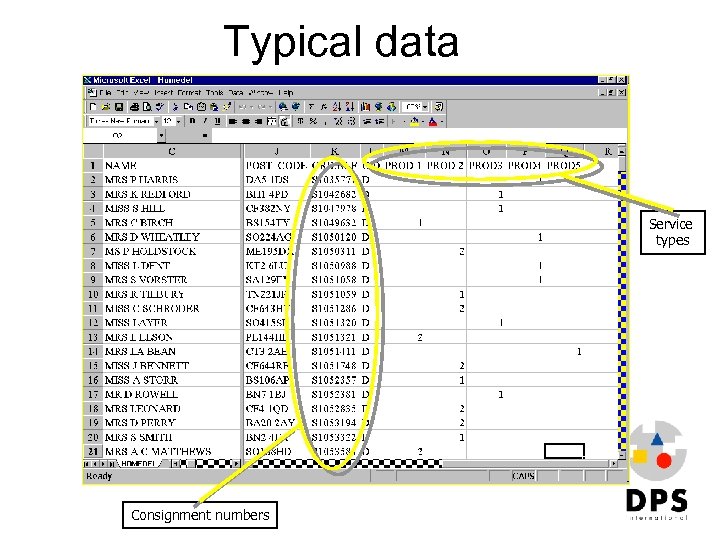The image size is (720, 540).
Task: Select column R header
Action: (607, 151)
